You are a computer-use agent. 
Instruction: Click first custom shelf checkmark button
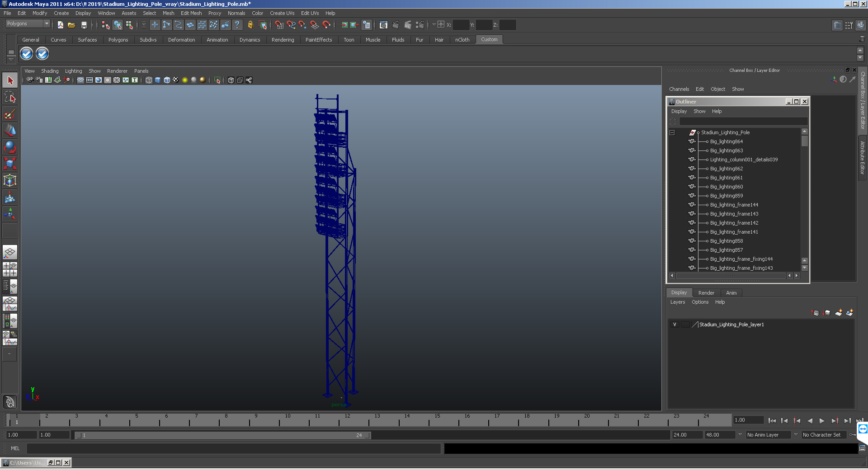click(27, 54)
